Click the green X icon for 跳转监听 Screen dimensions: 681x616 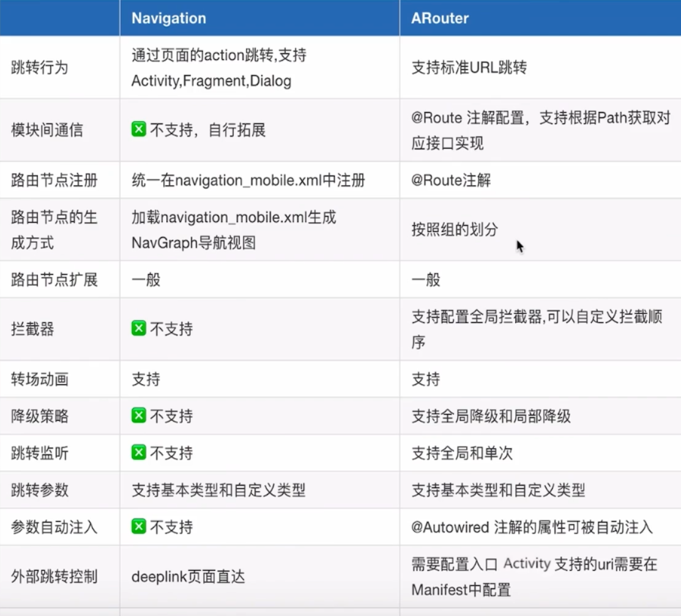[x=138, y=453]
